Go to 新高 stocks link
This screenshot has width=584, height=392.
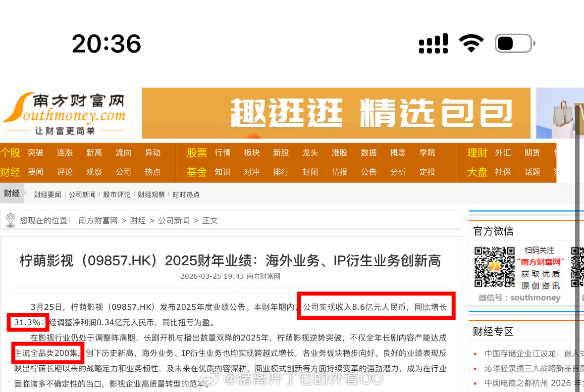coord(94,152)
